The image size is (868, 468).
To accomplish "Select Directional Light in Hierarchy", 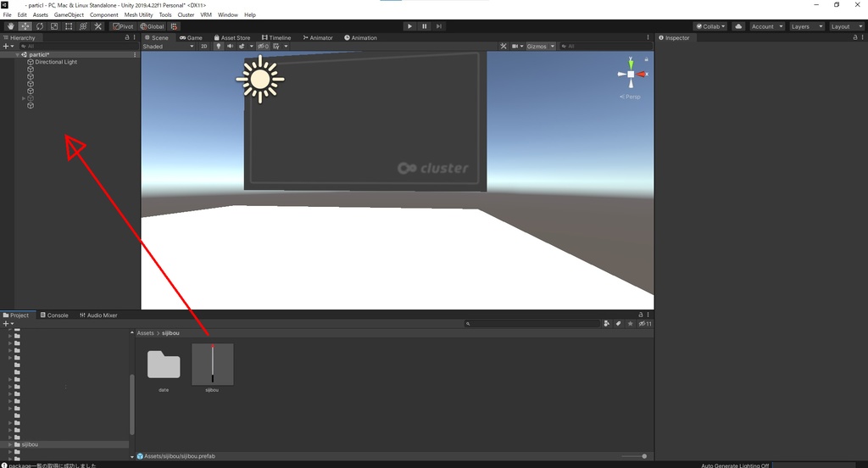I will pos(56,62).
